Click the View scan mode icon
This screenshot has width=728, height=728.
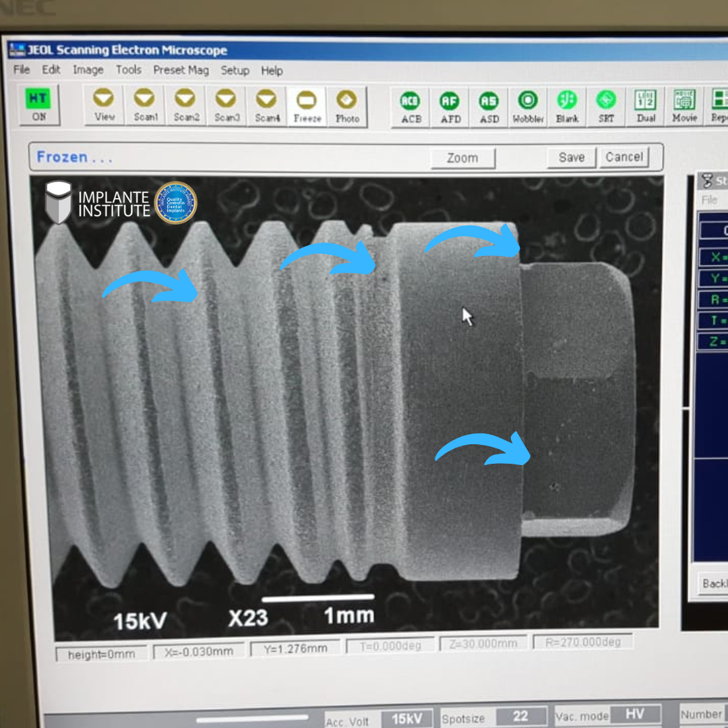104,106
